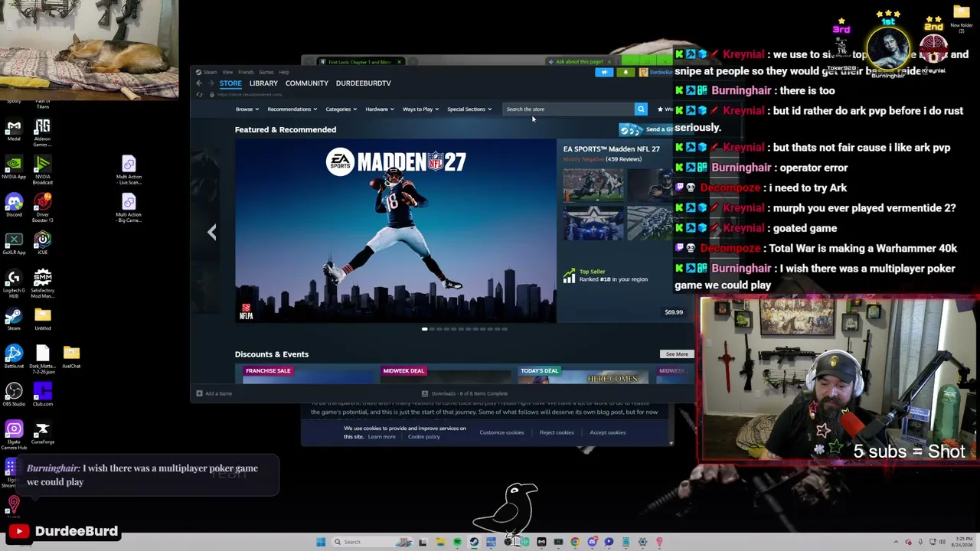Select the AxelChat folder on desktop
This screenshot has height=551, width=980.
(x=71, y=355)
